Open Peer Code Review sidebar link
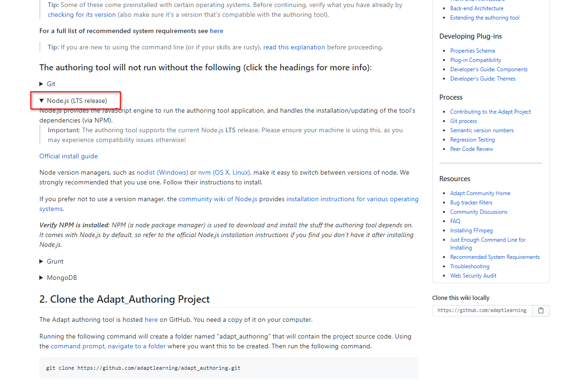The image size is (588, 380). (x=471, y=149)
